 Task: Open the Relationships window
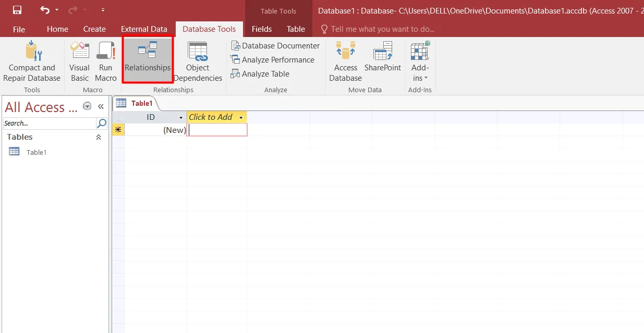[x=148, y=59]
